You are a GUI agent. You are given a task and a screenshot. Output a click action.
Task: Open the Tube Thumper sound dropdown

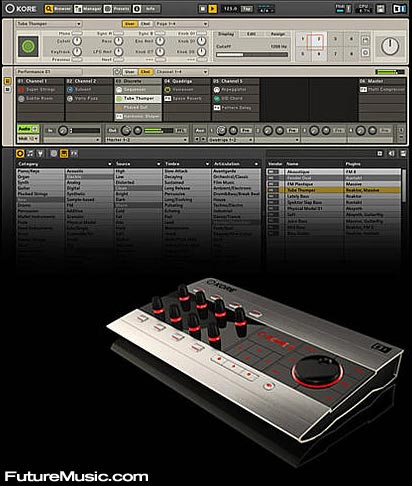(x=49, y=24)
